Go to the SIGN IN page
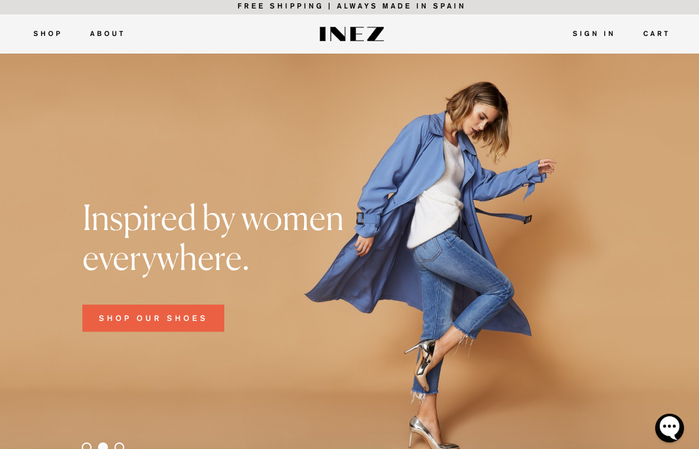This screenshot has height=449, width=699. pos(593,33)
